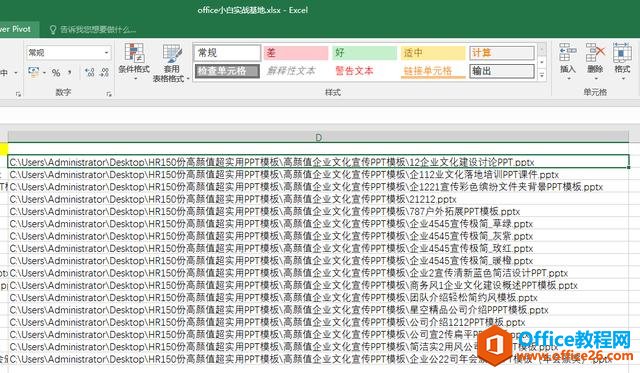The image size is (640, 373).
Task: Apply the Calculation (计算) cell style
Action: pyautogui.click(x=502, y=53)
